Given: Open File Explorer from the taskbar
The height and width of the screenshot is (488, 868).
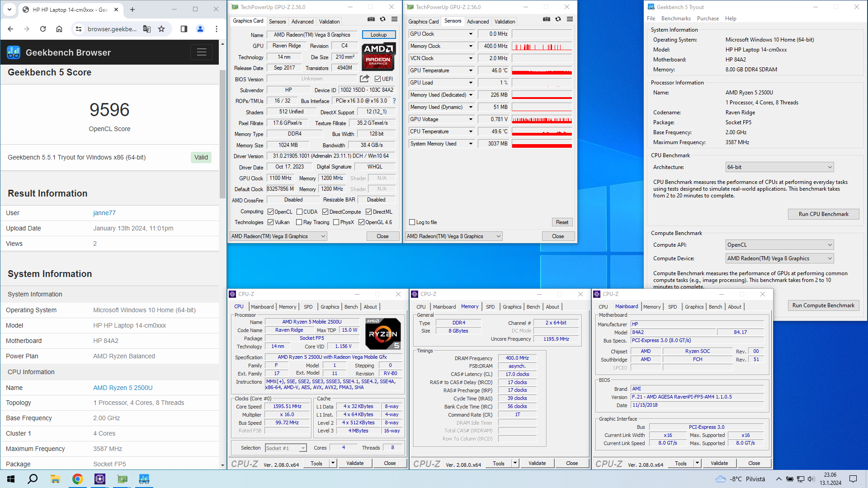Looking at the screenshot, I should coord(55,479).
